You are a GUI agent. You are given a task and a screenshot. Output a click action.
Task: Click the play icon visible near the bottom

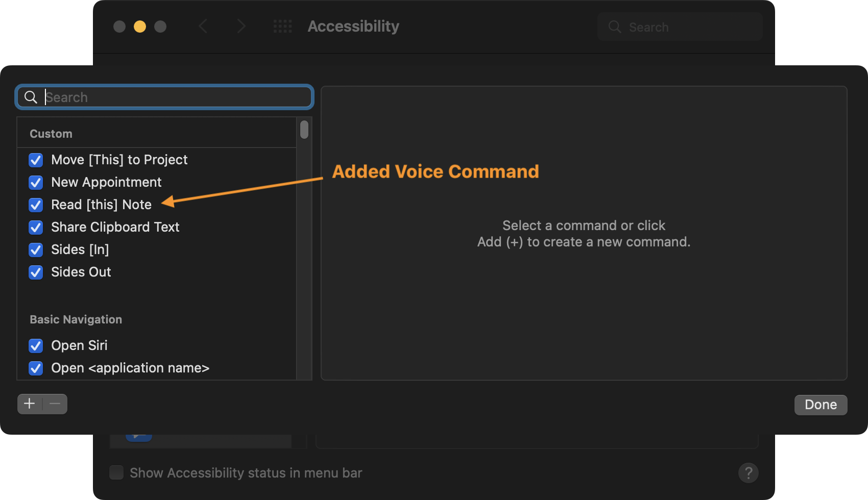[x=139, y=435]
